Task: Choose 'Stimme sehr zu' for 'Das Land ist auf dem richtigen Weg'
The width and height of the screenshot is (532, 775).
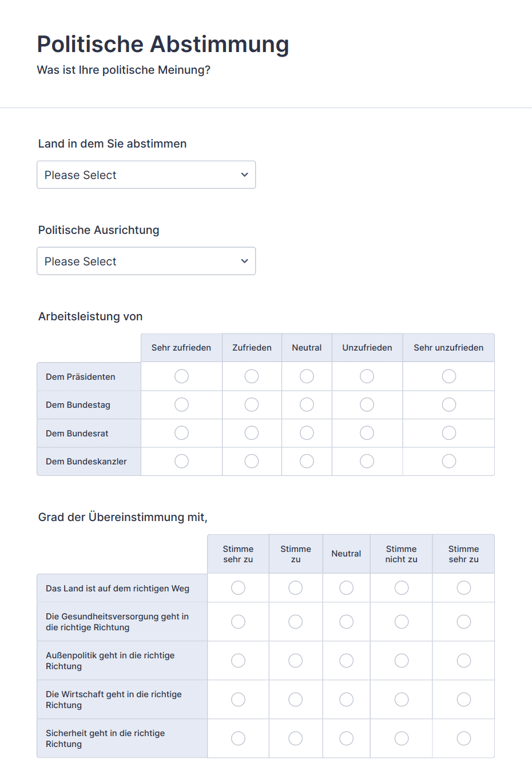Action: tap(238, 588)
